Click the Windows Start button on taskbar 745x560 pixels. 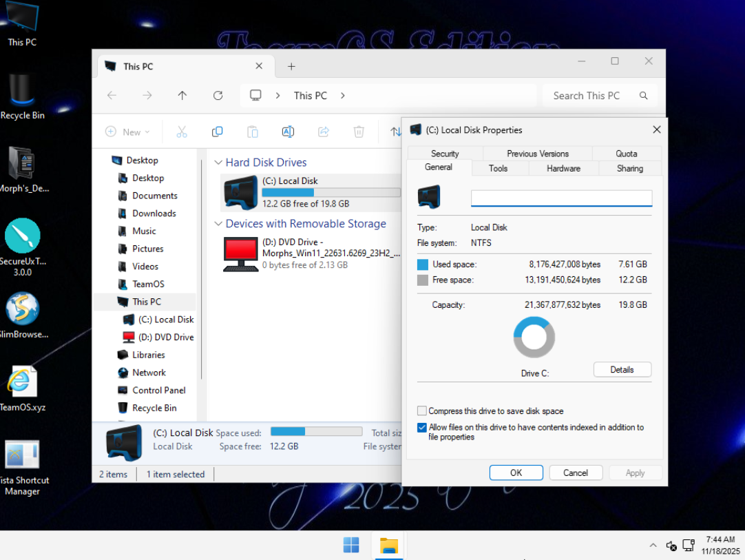351,546
